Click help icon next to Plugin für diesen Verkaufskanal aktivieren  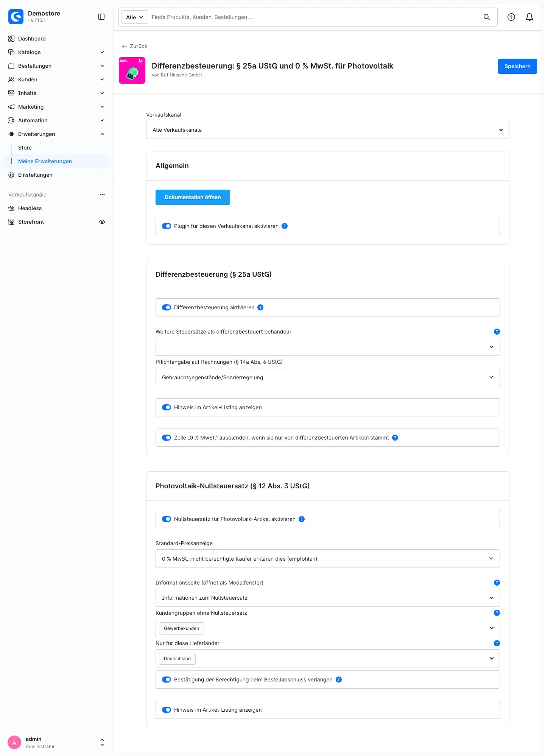coord(285,226)
